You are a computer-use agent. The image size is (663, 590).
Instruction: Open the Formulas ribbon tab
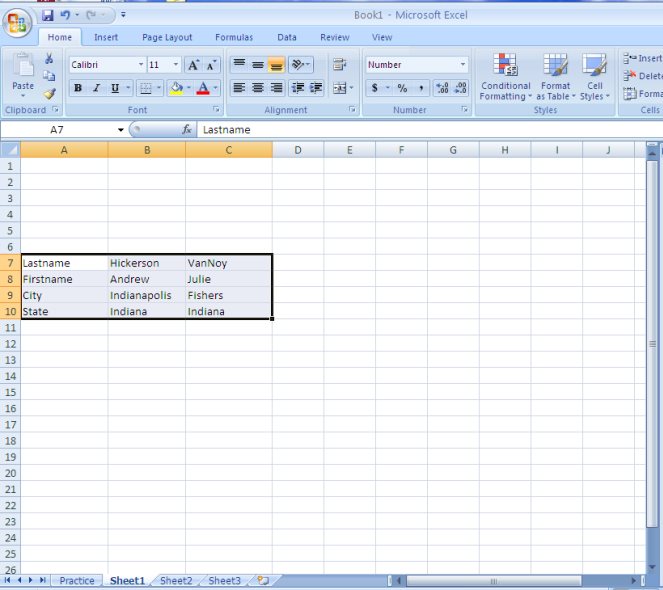coord(234,37)
